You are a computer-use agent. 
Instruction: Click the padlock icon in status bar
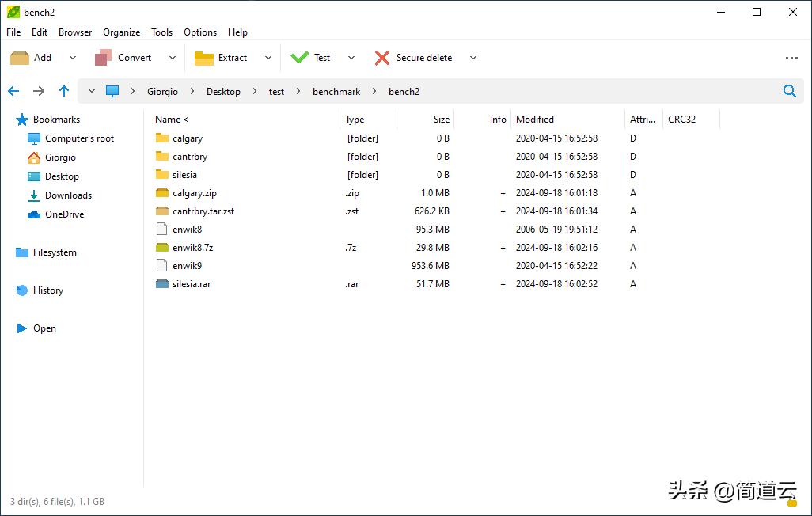[x=791, y=501]
